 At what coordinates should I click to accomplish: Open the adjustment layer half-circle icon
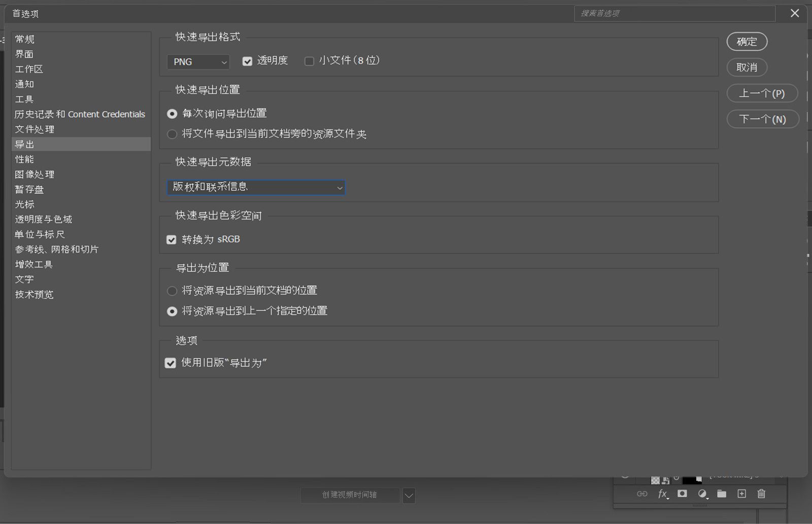[x=702, y=494]
